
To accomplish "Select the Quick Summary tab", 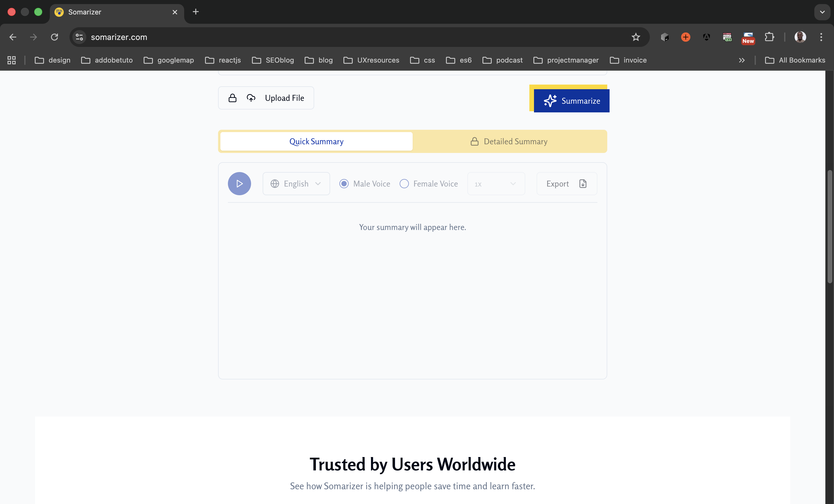I will coord(316,141).
